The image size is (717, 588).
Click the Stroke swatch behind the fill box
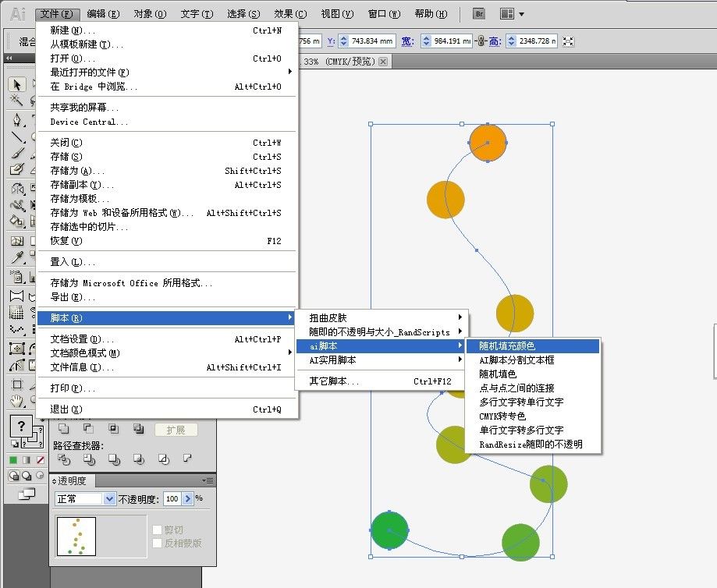(38, 443)
